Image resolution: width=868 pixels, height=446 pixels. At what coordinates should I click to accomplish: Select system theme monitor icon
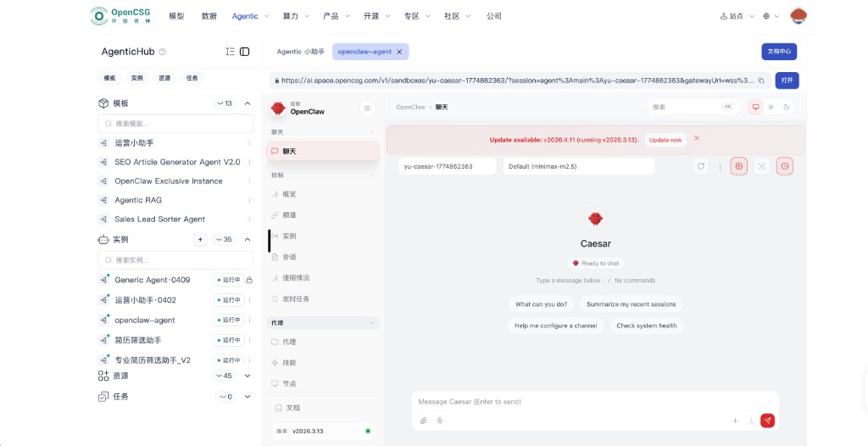(755, 107)
